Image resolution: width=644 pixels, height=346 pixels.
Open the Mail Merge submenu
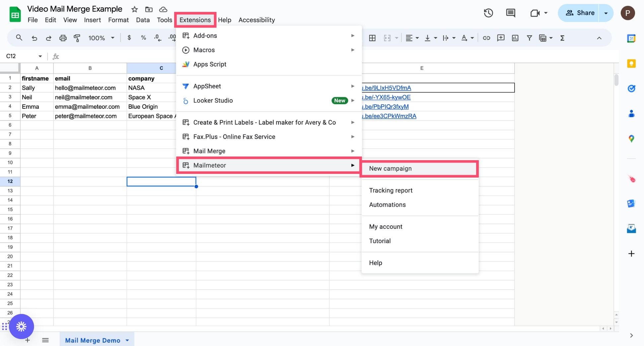pyautogui.click(x=269, y=151)
